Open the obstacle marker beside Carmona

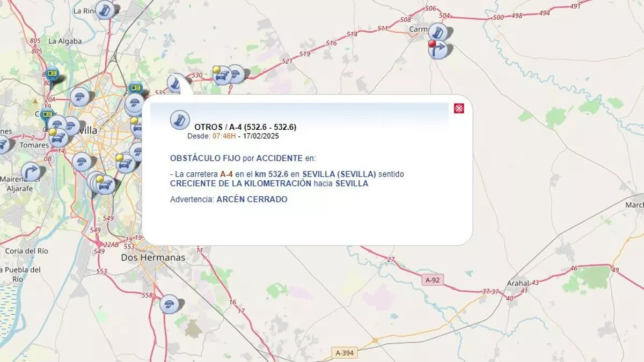tap(438, 32)
